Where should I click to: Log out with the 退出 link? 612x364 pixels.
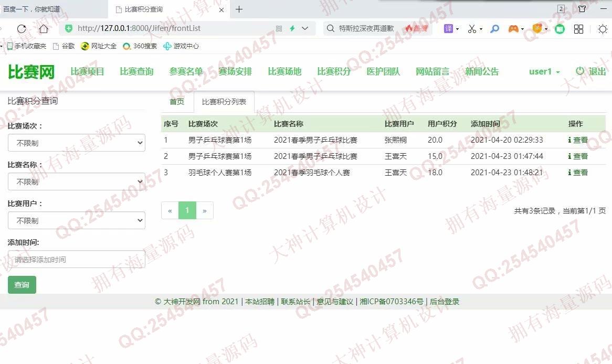pos(591,71)
